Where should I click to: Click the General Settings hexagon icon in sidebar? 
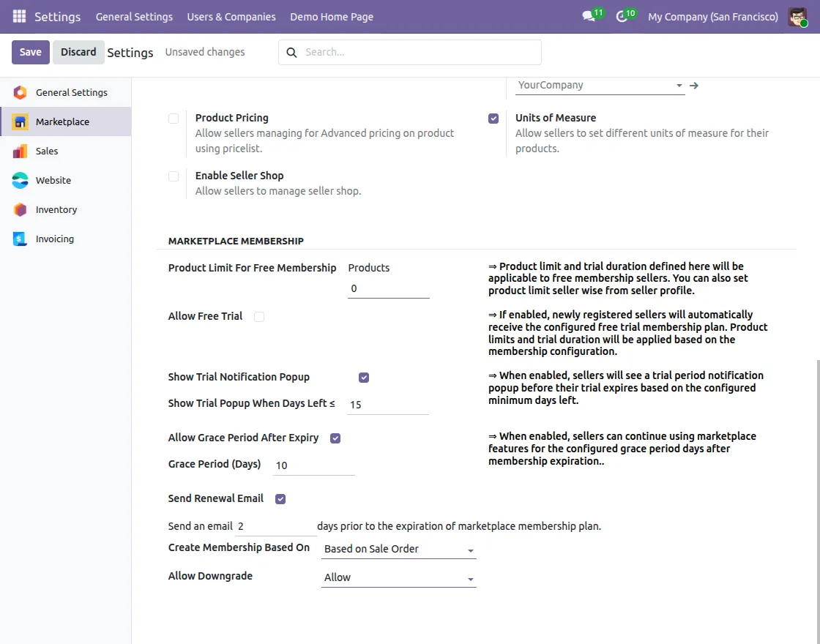[20, 92]
